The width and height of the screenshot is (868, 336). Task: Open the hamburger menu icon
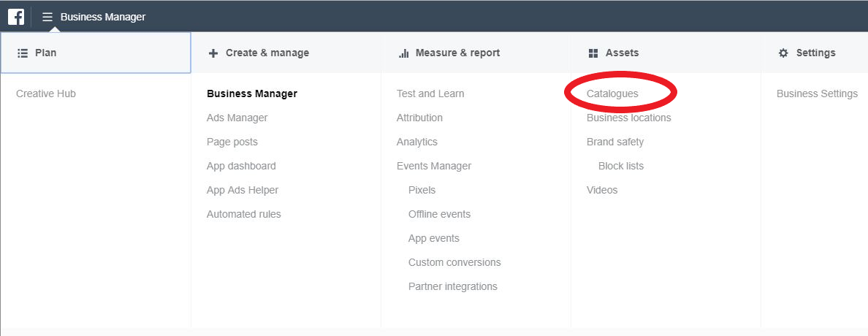point(47,17)
